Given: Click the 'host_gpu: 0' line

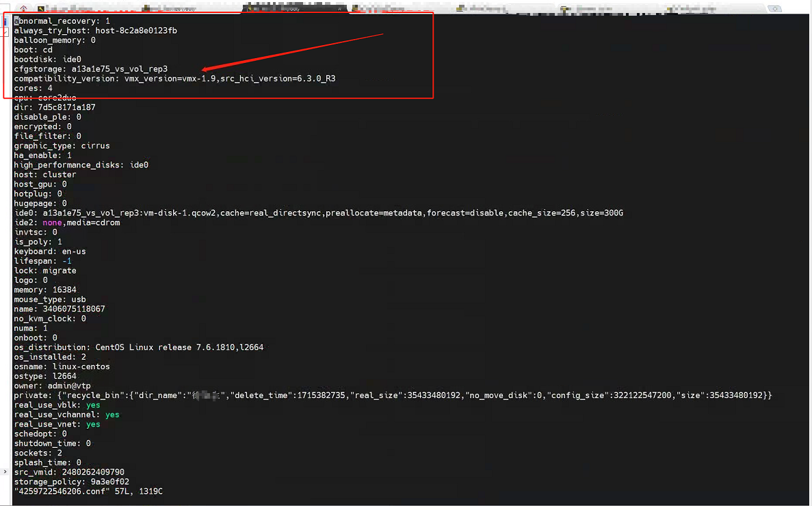Looking at the screenshot, I should [40, 184].
